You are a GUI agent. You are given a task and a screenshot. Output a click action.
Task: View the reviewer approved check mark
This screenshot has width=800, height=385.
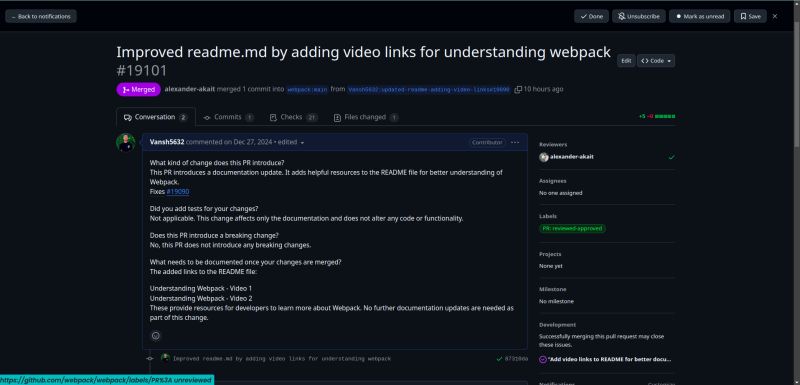(671, 157)
